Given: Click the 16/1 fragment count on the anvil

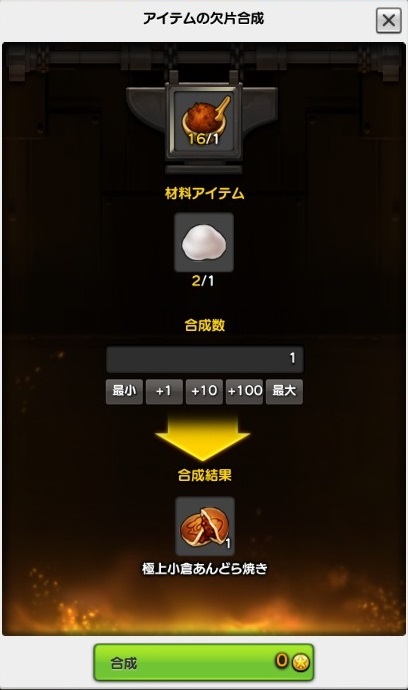Looking at the screenshot, I should 203,139.
